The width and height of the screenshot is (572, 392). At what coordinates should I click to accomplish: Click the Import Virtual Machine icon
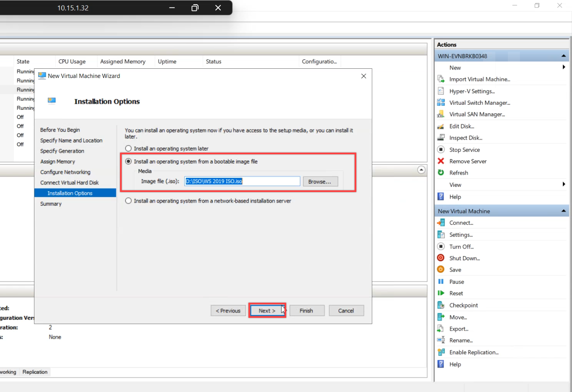point(441,79)
